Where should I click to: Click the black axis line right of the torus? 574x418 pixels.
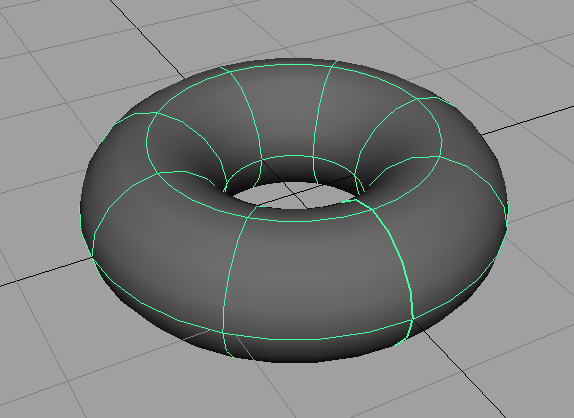(527, 120)
